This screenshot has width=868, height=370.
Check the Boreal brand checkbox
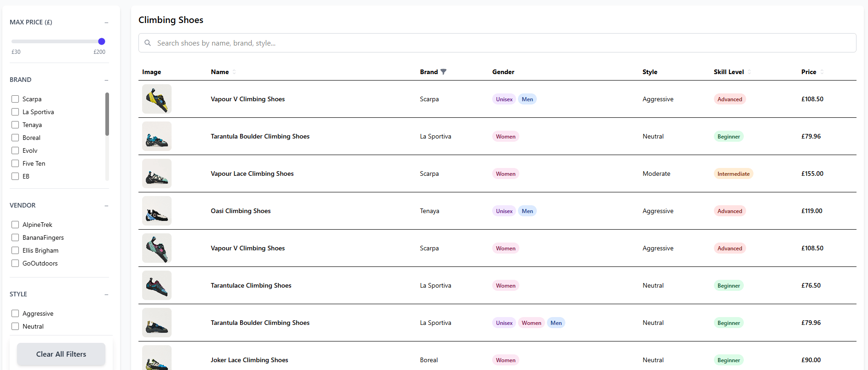click(15, 138)
